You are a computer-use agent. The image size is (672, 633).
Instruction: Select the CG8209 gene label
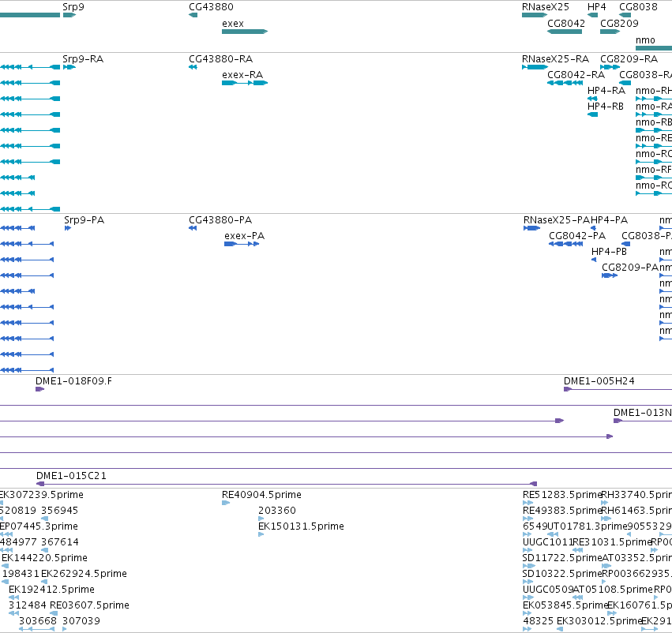tap(619, 23)
